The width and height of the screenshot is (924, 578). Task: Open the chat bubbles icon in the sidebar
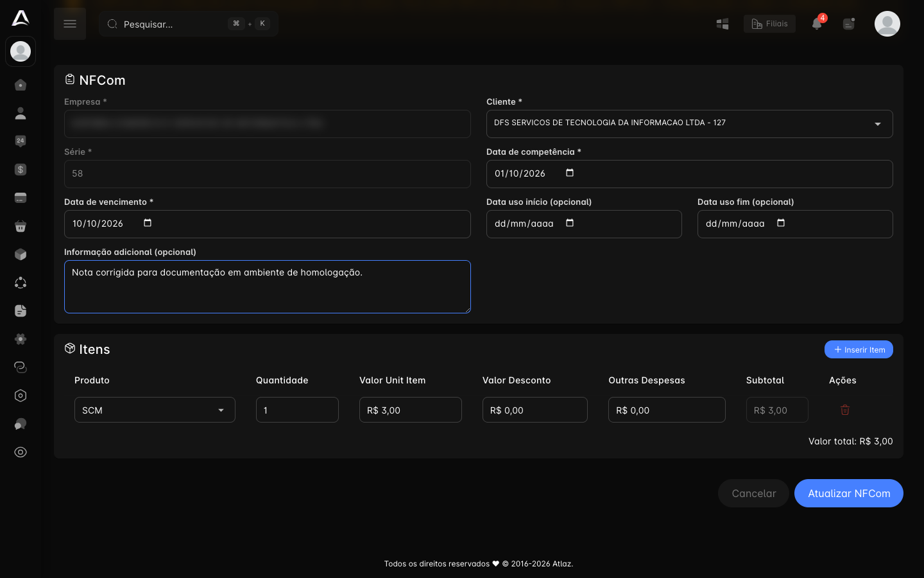21,424
